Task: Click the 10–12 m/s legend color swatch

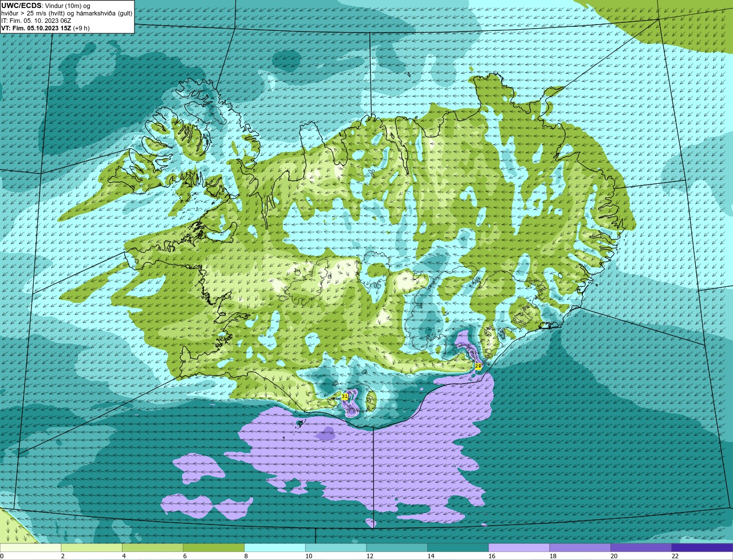Action: [336, 547]
